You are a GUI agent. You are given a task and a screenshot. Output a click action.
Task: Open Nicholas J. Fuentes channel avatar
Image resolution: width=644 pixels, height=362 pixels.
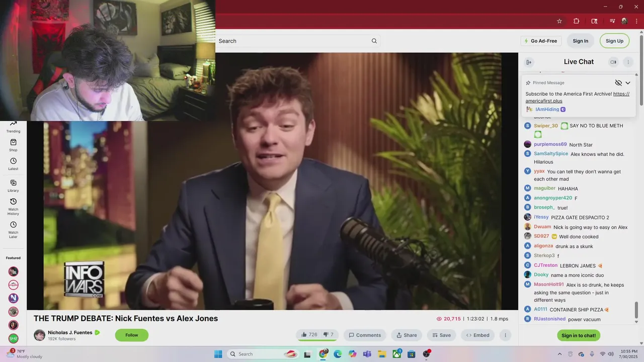pos(39,335)
